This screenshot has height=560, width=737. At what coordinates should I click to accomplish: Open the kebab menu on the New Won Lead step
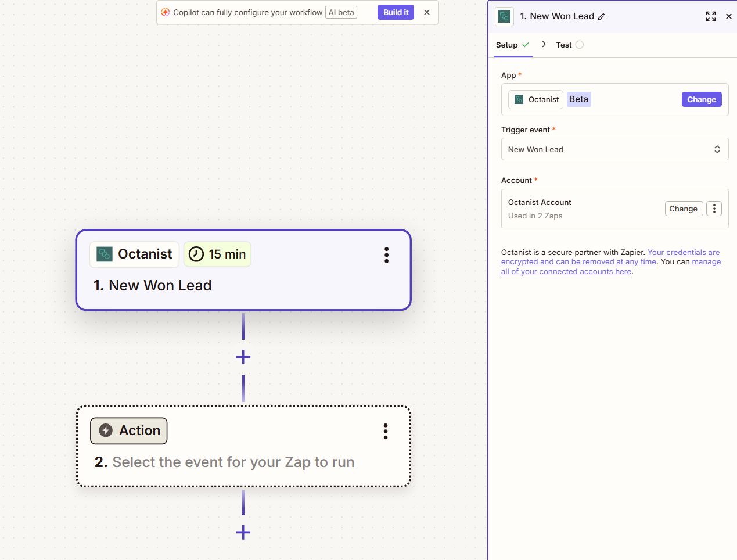click(x=386, y=255)
